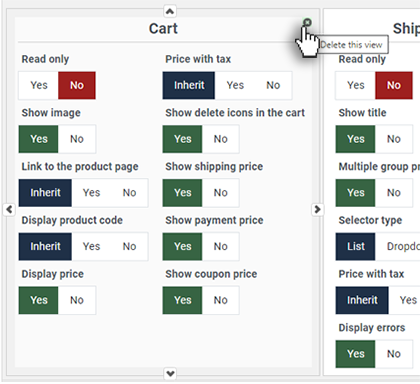Set Show shipping price to No
420x384 pixels.
[x=220, y=193]
